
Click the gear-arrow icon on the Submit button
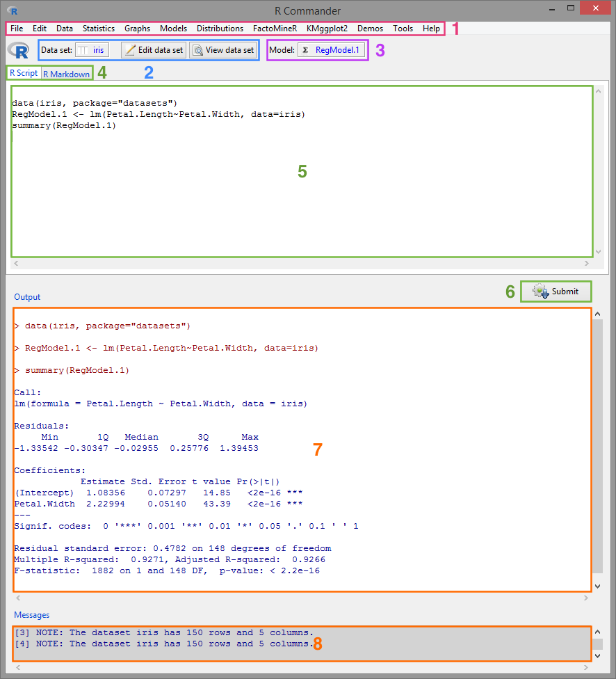pyautogui.click(x=539, y=291)
